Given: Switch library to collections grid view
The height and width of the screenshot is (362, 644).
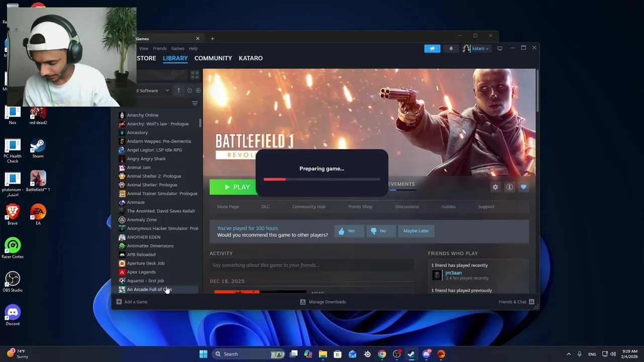Looking at the screenshot, I should pyautogui.click(x=195, y=75).
